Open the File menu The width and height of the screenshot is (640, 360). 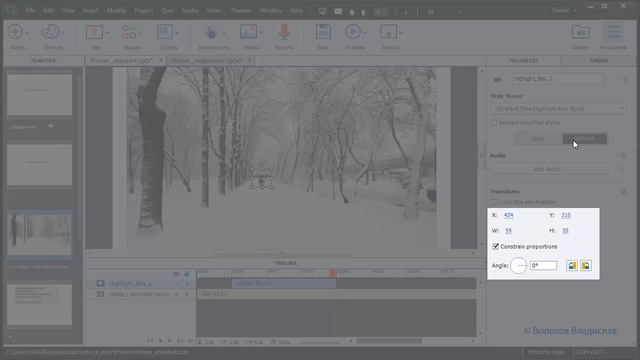point(30,11)
